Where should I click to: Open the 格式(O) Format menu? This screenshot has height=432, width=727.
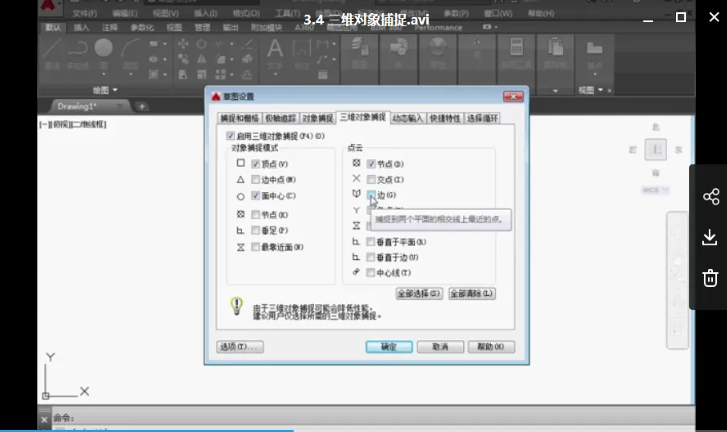246,13
